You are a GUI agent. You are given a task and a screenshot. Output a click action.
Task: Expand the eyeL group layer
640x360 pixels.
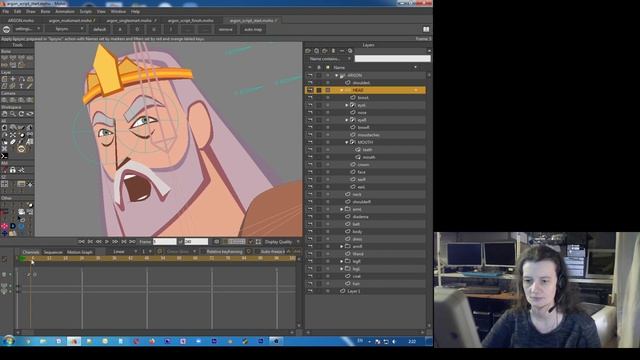point(347,105)
